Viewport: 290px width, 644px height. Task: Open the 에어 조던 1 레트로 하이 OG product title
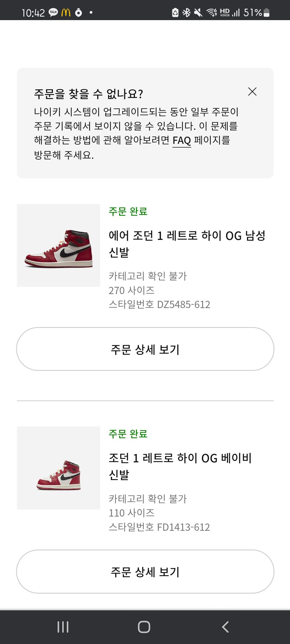coord(187,244)
